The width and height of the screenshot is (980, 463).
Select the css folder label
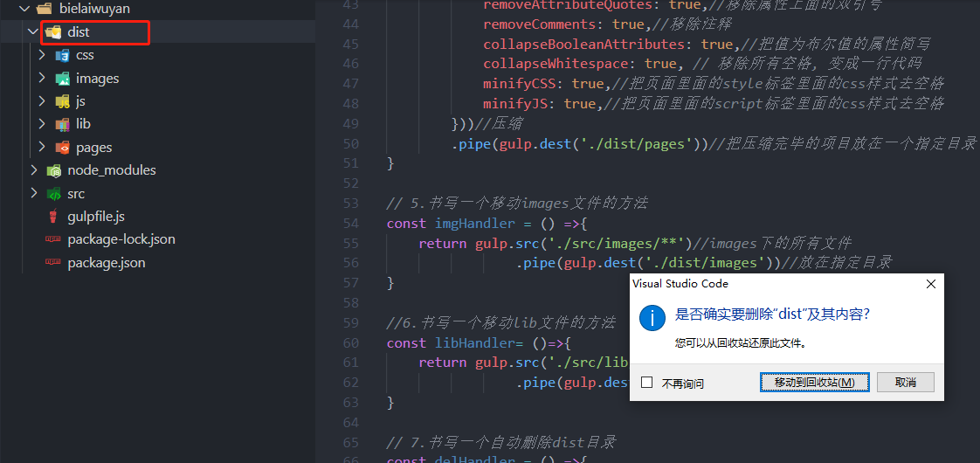pos(85,56)
